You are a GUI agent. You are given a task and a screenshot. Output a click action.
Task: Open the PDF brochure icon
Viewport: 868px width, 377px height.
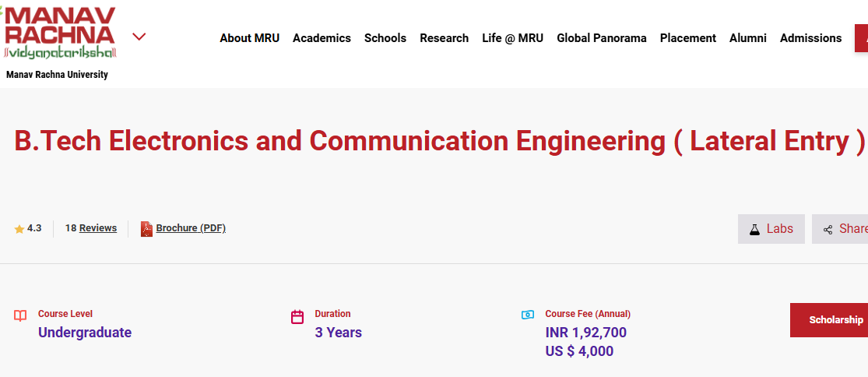(x=146, y=229)
